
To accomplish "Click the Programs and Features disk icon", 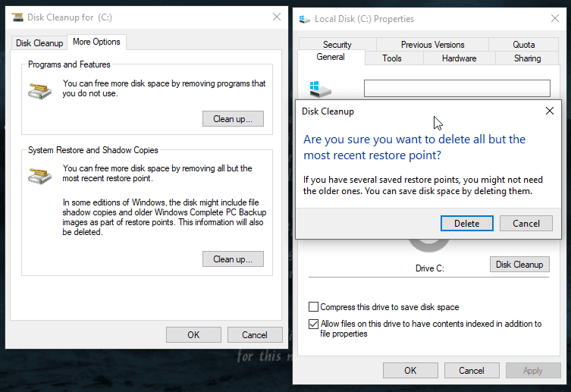I will [39, 91].
